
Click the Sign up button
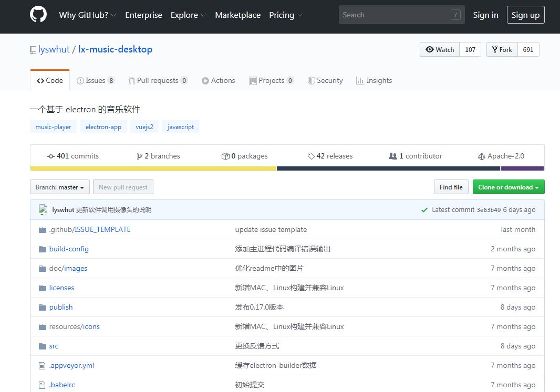(525, 15)
